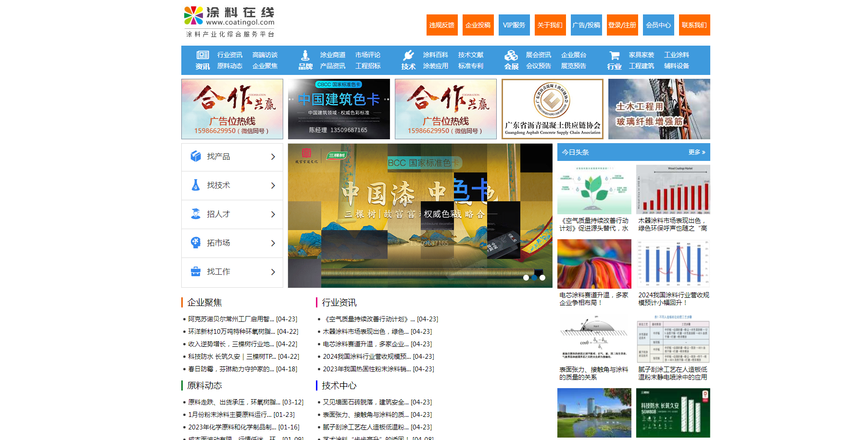Open 行业资讯 in the nav menu
Image resolution: width=868 pixels, height=440 pixels.
[x=230, y=55]
